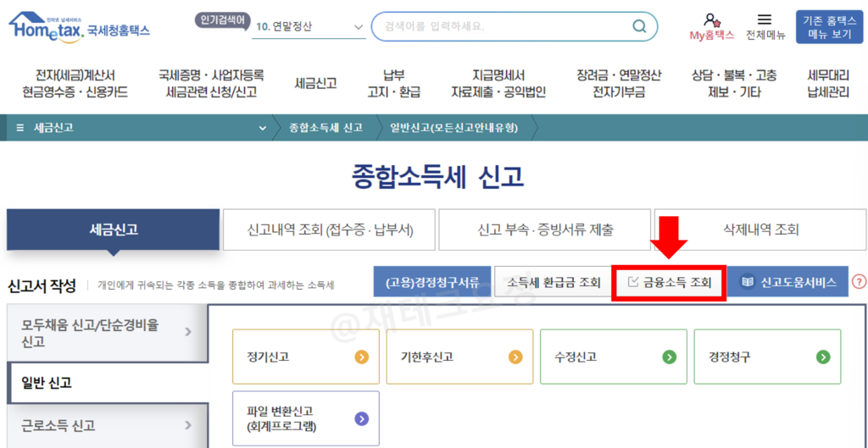This screenshot has height=448, width=868.
Task: Open 국세증명·사업자등록 menu
Action: click(x=211, y=84)
